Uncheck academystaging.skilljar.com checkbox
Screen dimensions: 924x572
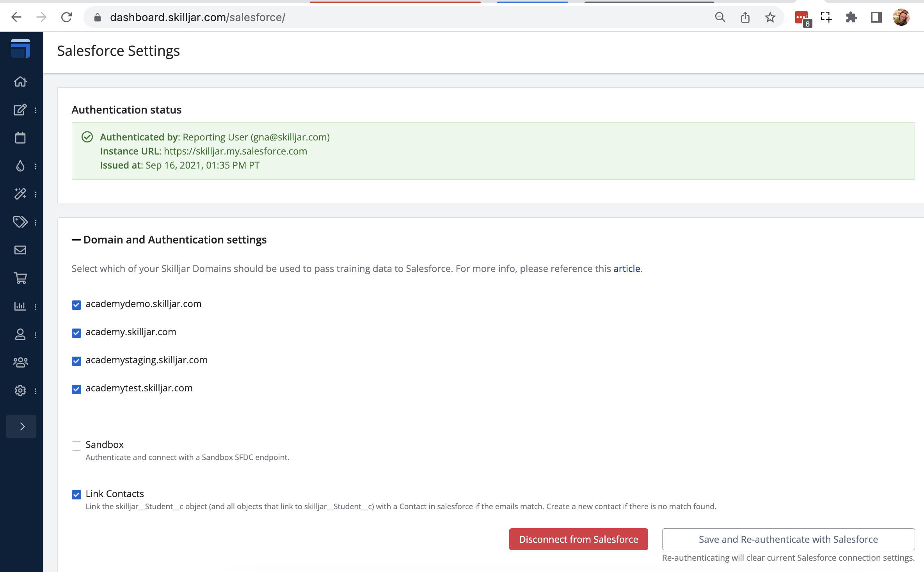76,361
